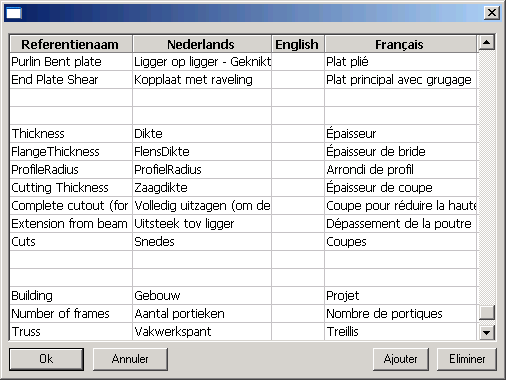Viewport: 506px width, 380px height.
Task: Select the Treillis cell in the Français column
Action: pos(401,332)
